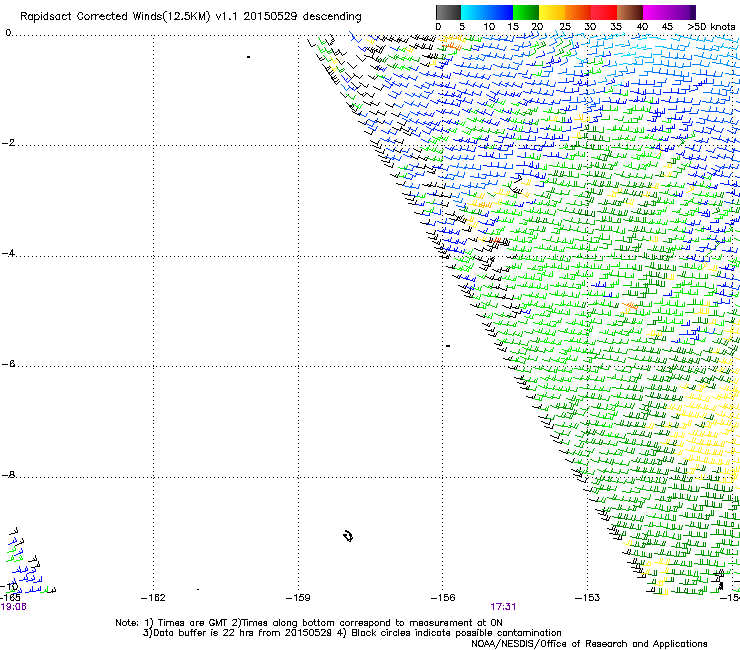Click the latitude label '-4'
The width and height of the screenshot is (740, 650).
point(8,253)
